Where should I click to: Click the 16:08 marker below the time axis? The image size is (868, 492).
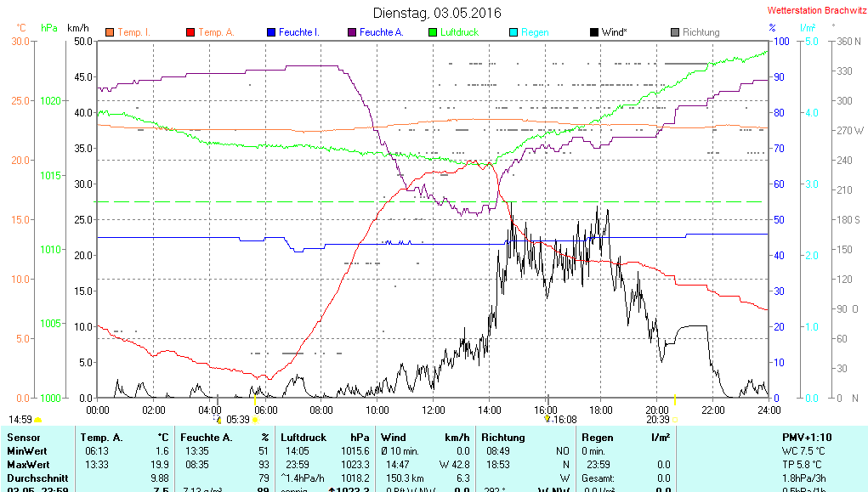(565, 419)
